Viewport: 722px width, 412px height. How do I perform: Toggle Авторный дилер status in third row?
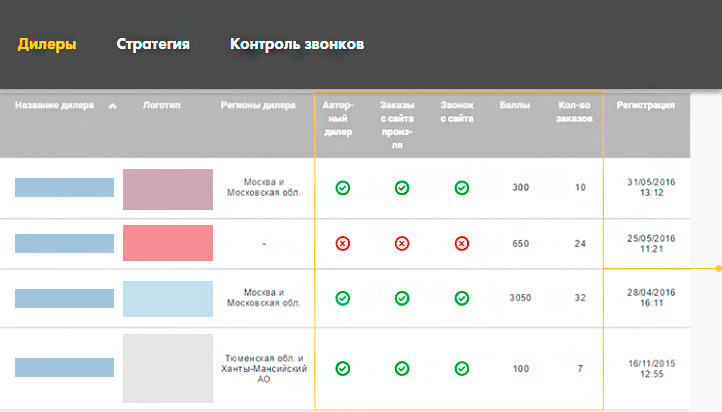[x=342, y=298]
